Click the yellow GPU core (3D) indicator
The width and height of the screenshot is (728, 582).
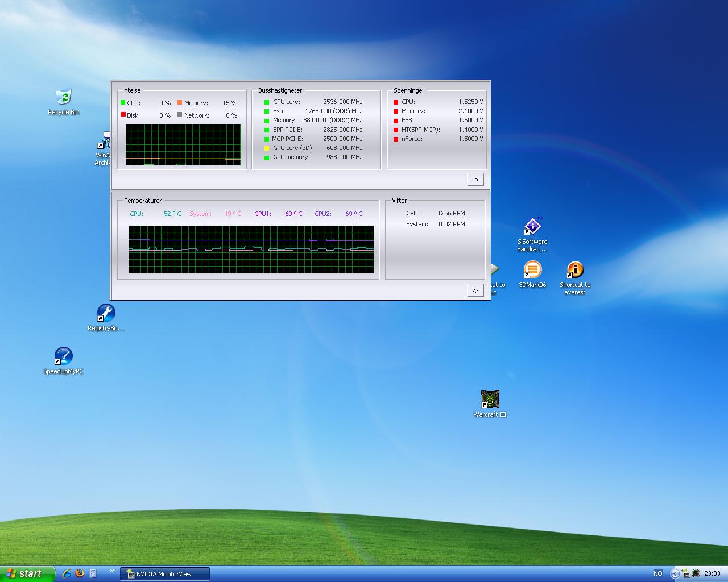click(267, 148)
